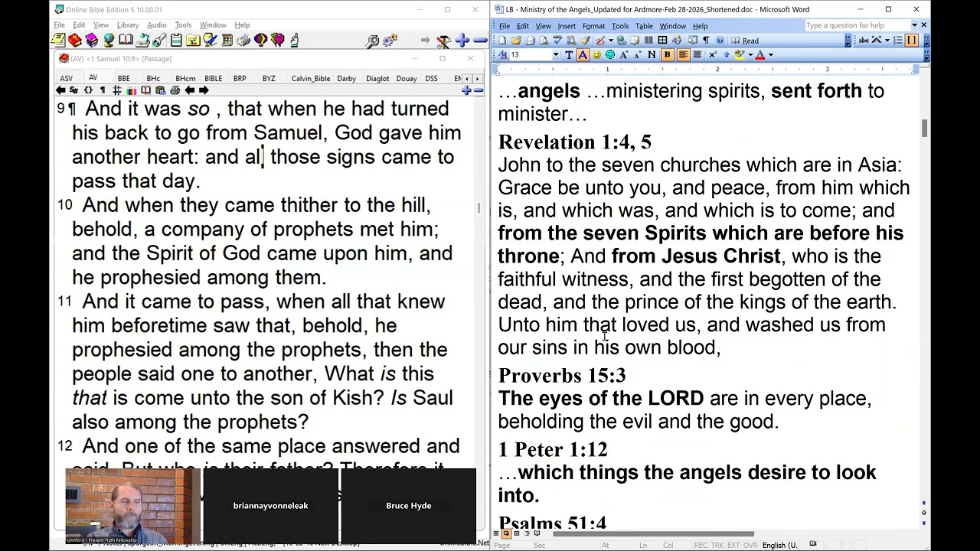The width and height of the screenshot is (980, 551).
Task: Click the globe atlas icon in Online Bible
Action: tap(109, 40)
